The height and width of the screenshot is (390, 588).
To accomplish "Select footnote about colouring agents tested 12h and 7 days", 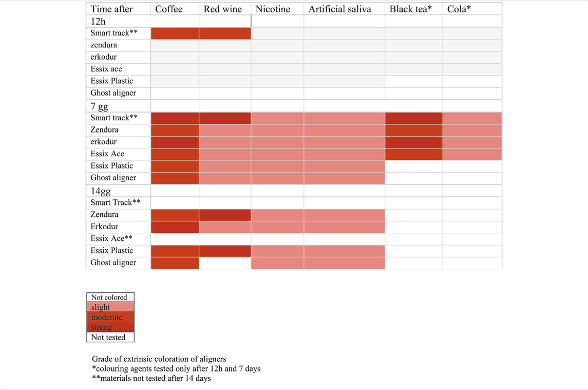I will [176, 368].
